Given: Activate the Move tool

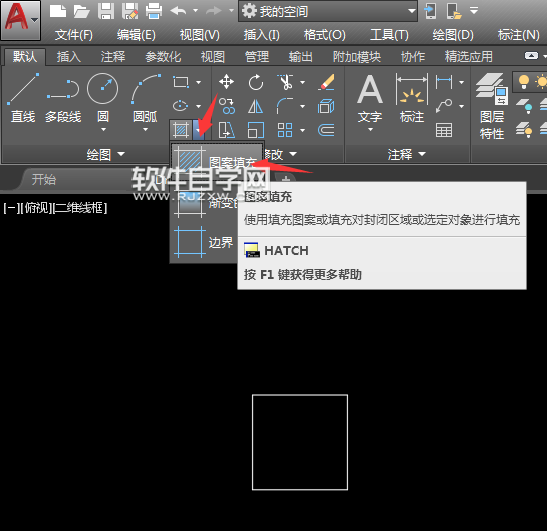Looking at the screenshot, I should (226, 82).
